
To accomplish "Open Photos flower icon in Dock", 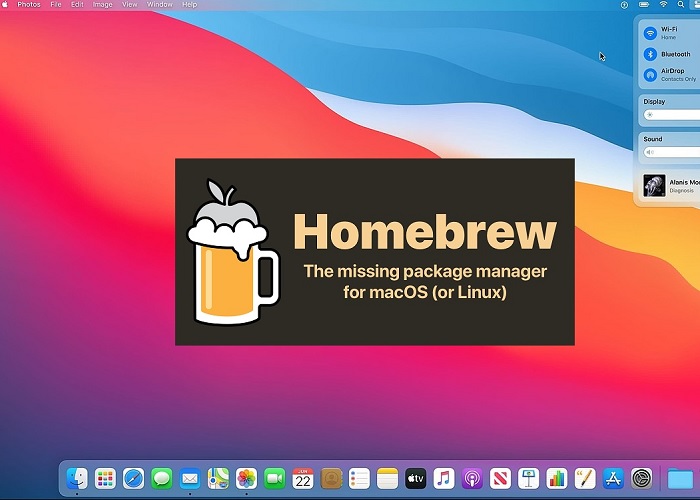I will 246,479.
